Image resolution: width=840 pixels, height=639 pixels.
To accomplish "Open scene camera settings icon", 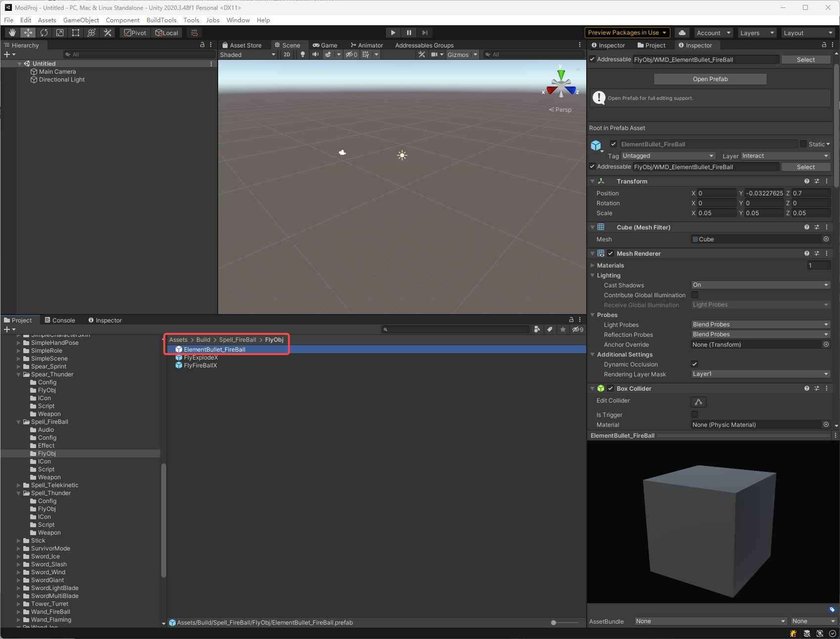I will (x=434, y=54).
